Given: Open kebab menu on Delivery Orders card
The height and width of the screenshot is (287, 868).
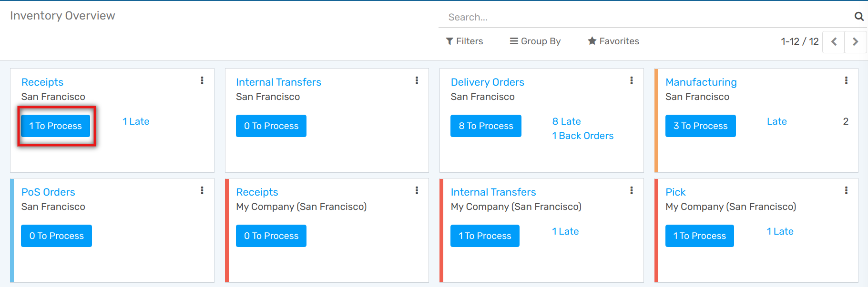Looking at the screenshot, I should [x=632, y=80].
